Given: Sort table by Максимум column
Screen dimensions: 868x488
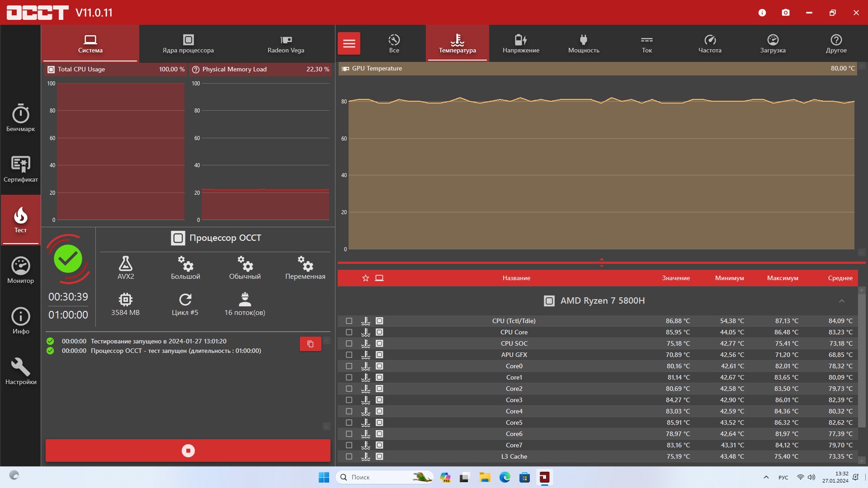Looking at the screenshot, I should [783, 278].
